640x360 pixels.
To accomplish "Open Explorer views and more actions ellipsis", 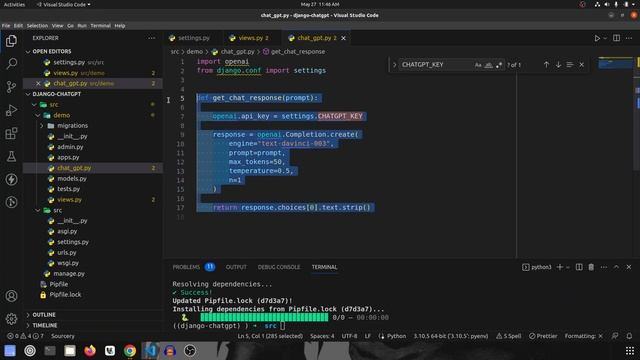I will click(x=151, y=38).
